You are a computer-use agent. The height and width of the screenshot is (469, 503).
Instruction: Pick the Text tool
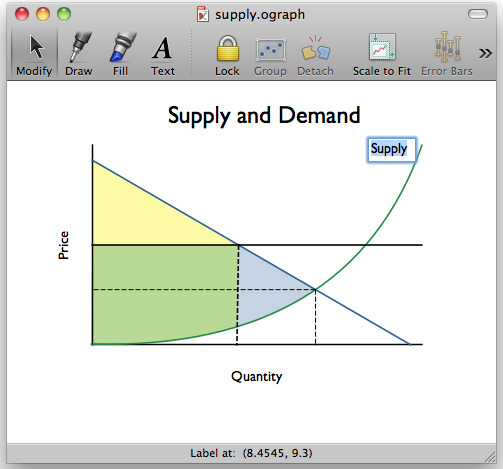(x=162, y=48)
